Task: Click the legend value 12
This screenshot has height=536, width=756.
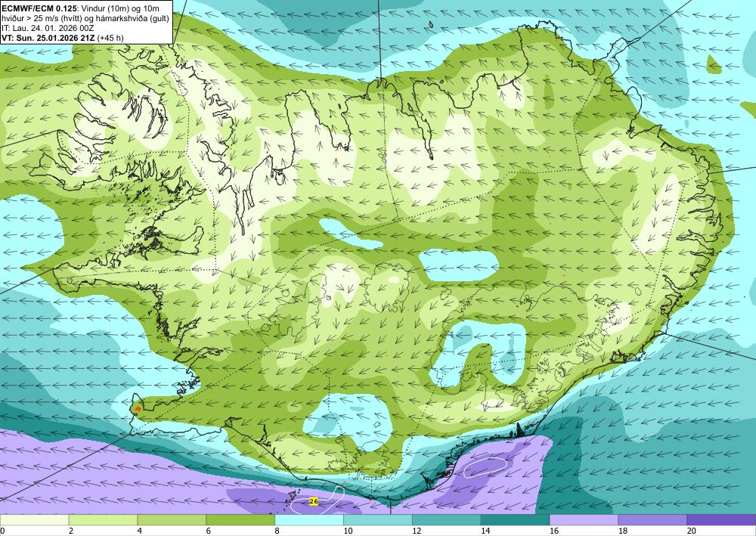Action: click(x=417, y=531)
